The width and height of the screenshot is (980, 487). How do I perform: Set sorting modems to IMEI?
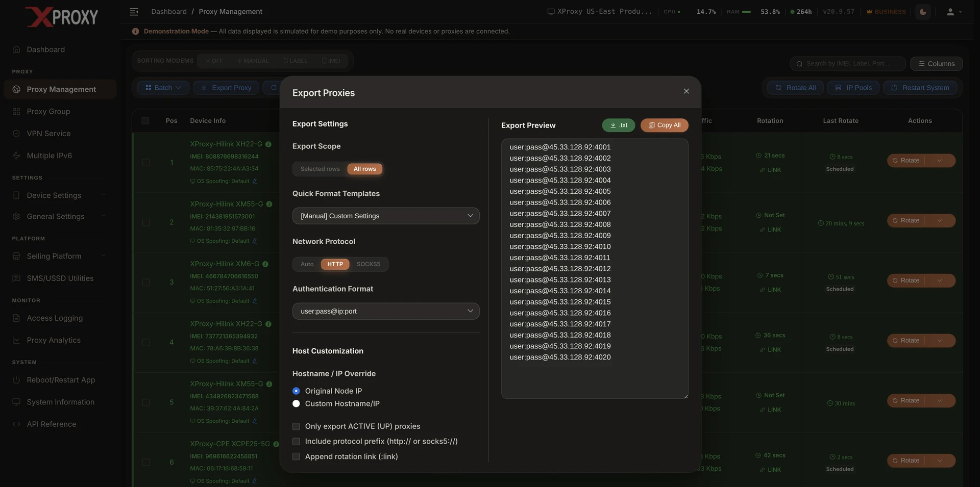331,61
